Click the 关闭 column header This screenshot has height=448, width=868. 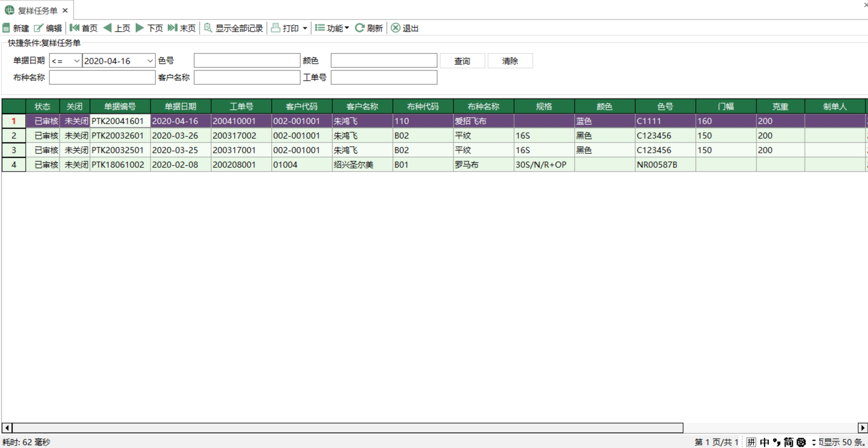(x=74, y=107)
